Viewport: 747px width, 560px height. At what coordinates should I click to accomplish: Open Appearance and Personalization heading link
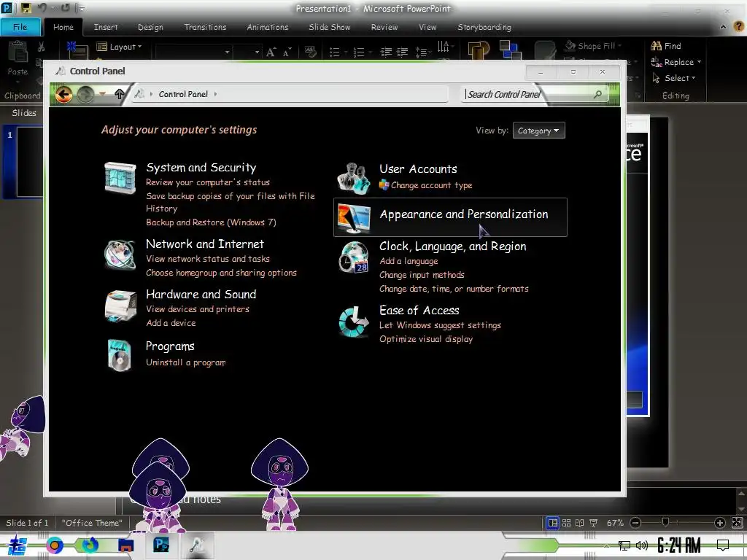coord(464,214)
